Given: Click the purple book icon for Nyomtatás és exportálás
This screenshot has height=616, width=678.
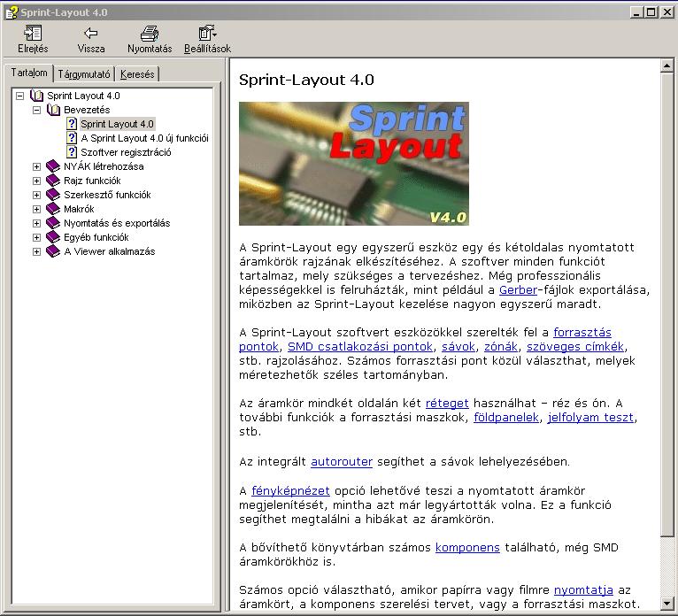Looking at the screenshot, I should 53,223.
